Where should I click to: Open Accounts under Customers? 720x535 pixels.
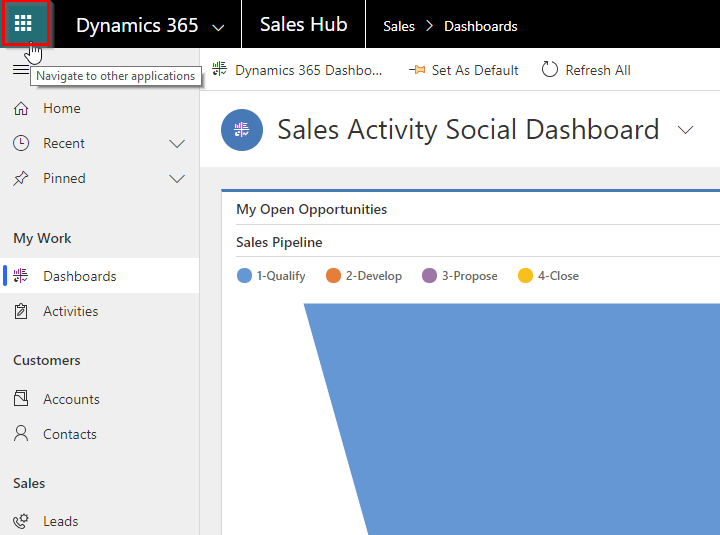point(100,399)
